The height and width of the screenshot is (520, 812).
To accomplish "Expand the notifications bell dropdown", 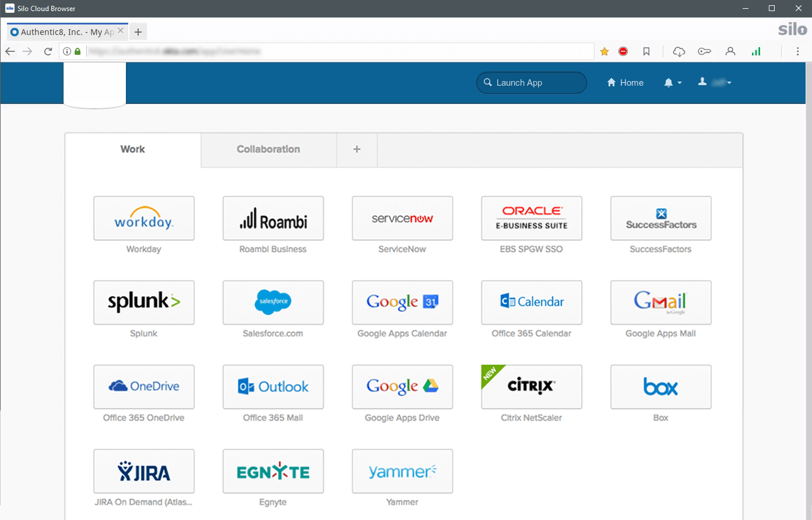I will click(673, 83).
